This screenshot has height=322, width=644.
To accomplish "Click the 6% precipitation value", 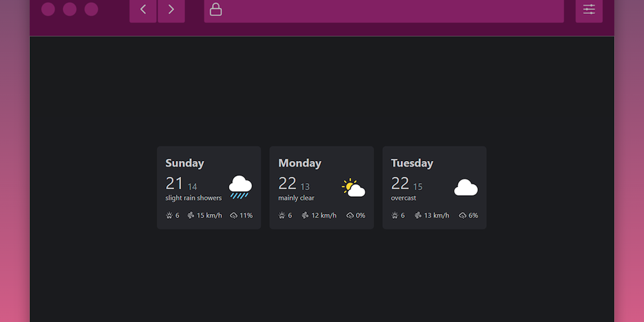I will coord(473,215).
